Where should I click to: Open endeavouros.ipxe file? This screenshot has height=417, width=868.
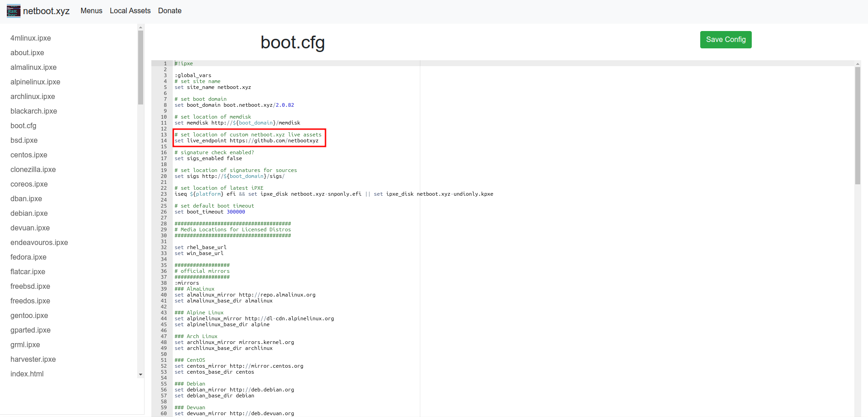tap(39, 242)
